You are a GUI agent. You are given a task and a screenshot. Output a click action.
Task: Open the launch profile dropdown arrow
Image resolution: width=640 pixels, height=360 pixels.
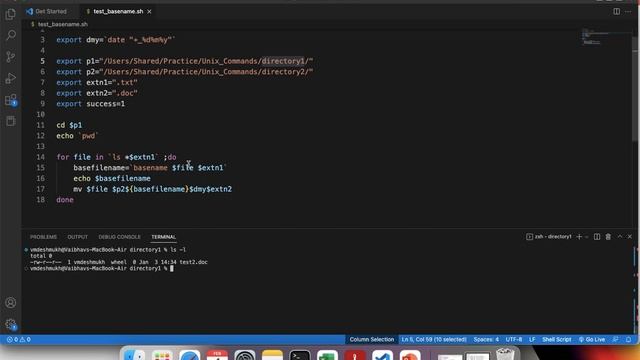point(587,237)
